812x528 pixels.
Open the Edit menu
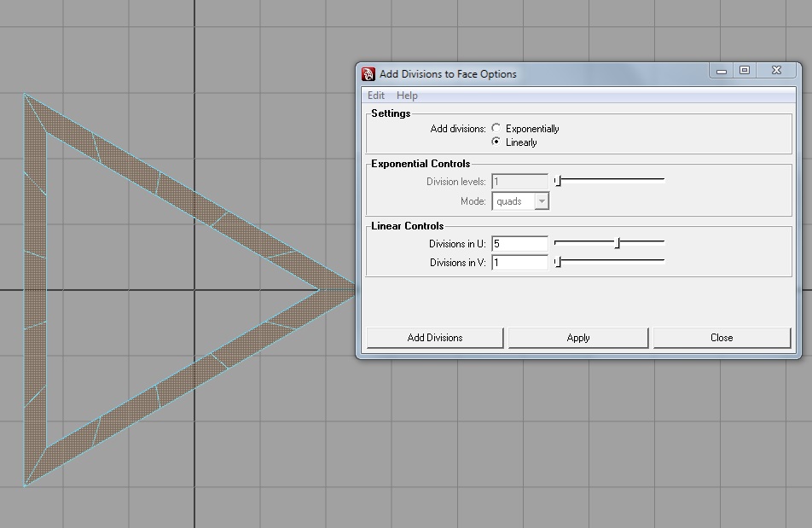click(x=376, y=96)
